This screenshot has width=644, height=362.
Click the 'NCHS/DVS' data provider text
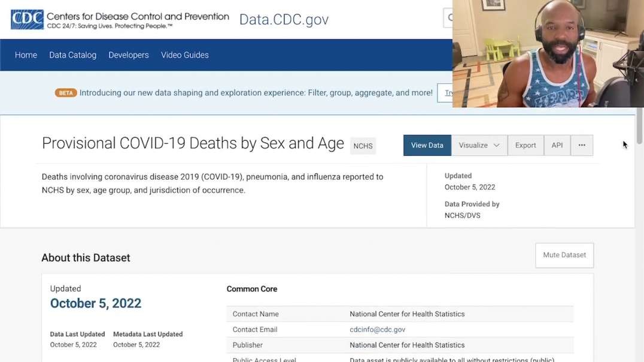463,216
